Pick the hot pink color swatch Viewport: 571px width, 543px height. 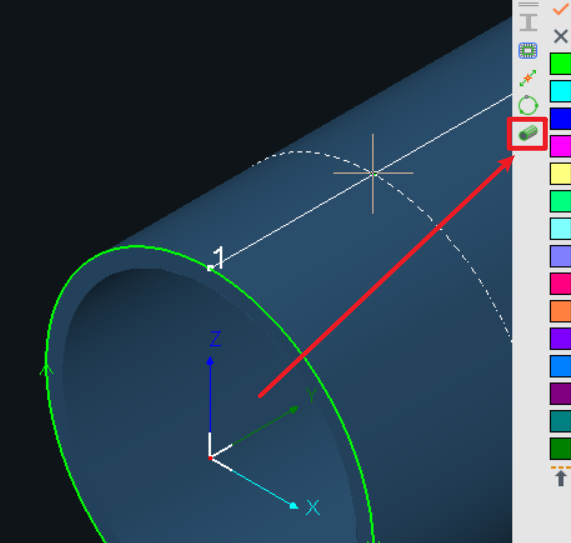click(x=561, y=284)
